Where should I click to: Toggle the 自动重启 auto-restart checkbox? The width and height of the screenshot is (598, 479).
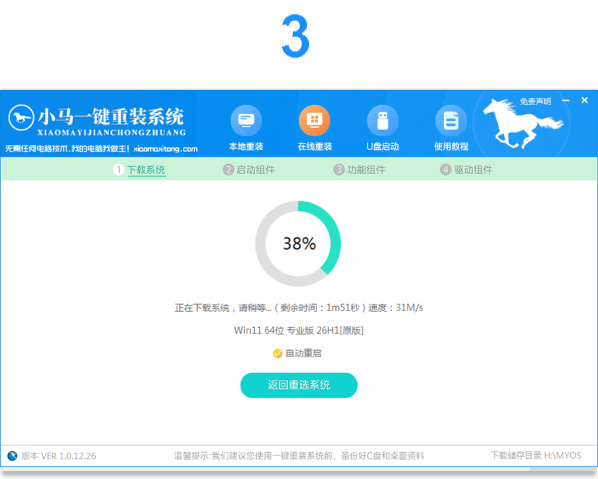coord(277,354)
